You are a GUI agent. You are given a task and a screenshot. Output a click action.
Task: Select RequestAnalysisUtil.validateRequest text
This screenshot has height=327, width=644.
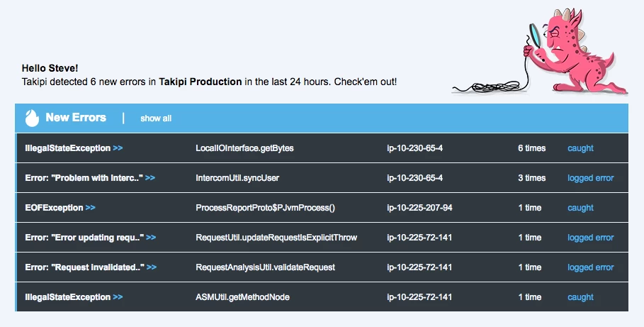click(x=265, y=267)
